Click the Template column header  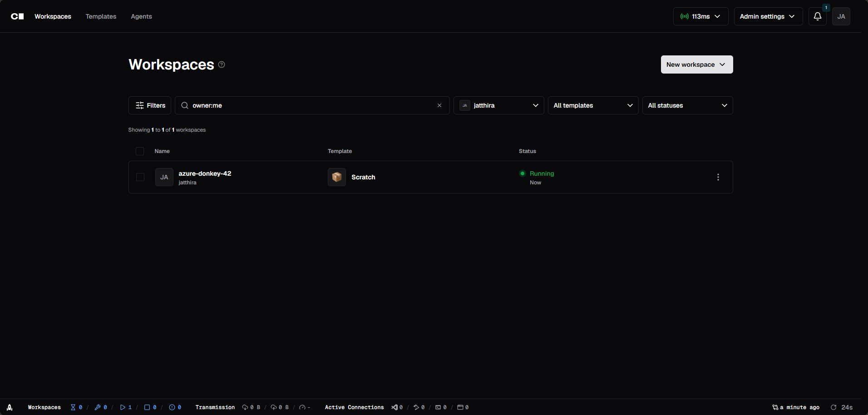click(340, 151)
